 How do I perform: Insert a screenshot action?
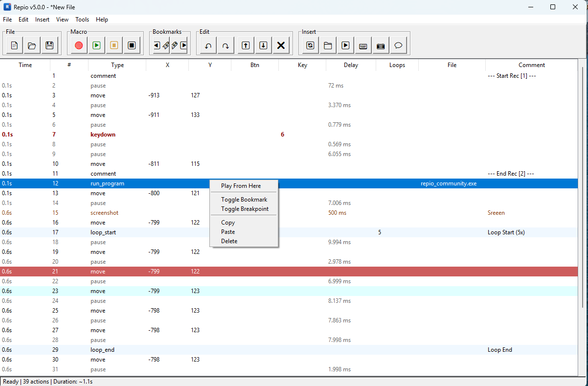(x=381, y=45)
